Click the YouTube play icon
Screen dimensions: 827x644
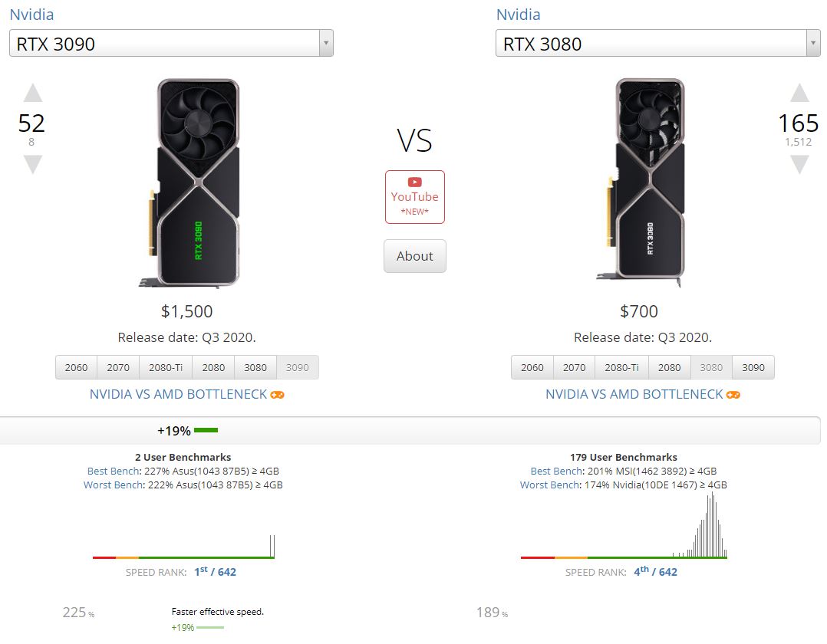[414, 182]
